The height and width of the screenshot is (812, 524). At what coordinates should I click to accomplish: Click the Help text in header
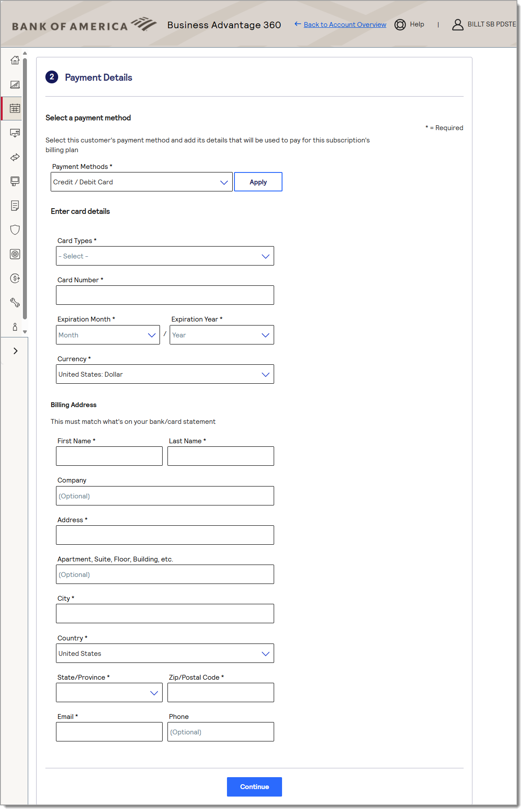(x=417, y=24)
